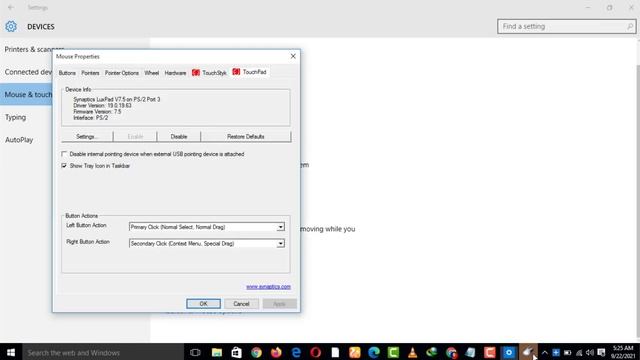Uncheck Show Tray Icon in Taskbar

click(x=64, y=166)
